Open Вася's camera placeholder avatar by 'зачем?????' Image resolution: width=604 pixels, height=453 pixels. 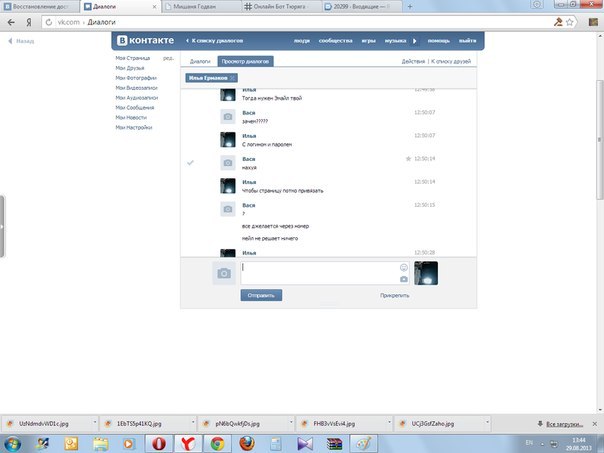228,117
